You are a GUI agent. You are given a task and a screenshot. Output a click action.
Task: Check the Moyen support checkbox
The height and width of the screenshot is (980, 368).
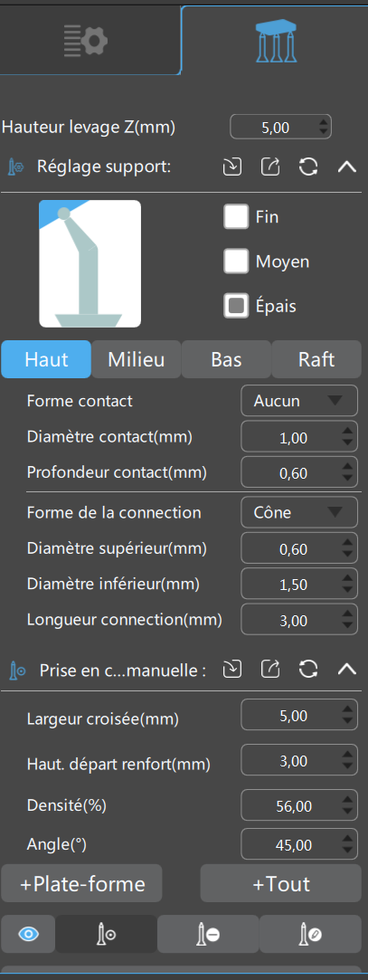[x=237, y=262]
